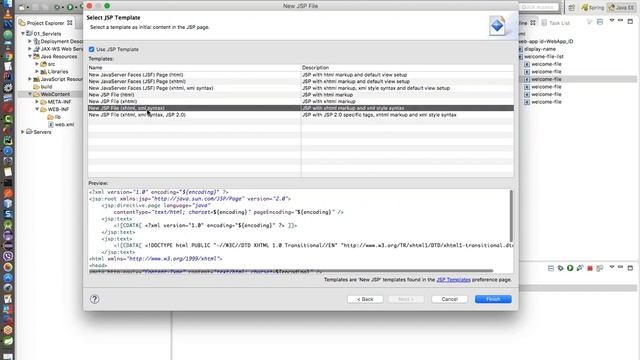Switch to the Java EE perspective

click(621, 7)
